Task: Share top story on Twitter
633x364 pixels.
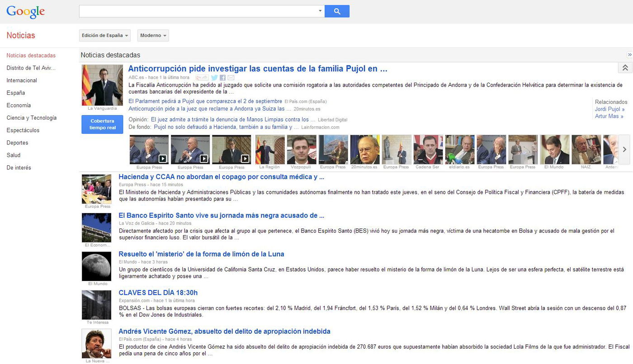Action: 214,78
